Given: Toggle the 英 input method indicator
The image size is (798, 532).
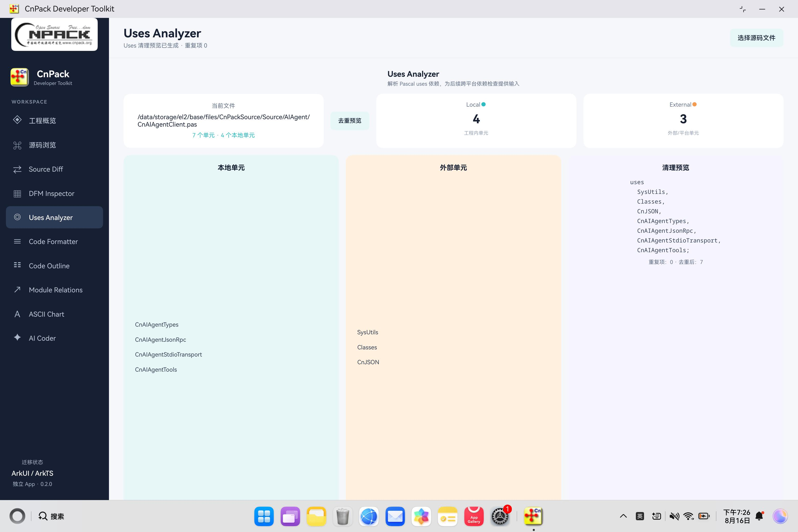Looking at the screenshot, I should coord(640,516).
